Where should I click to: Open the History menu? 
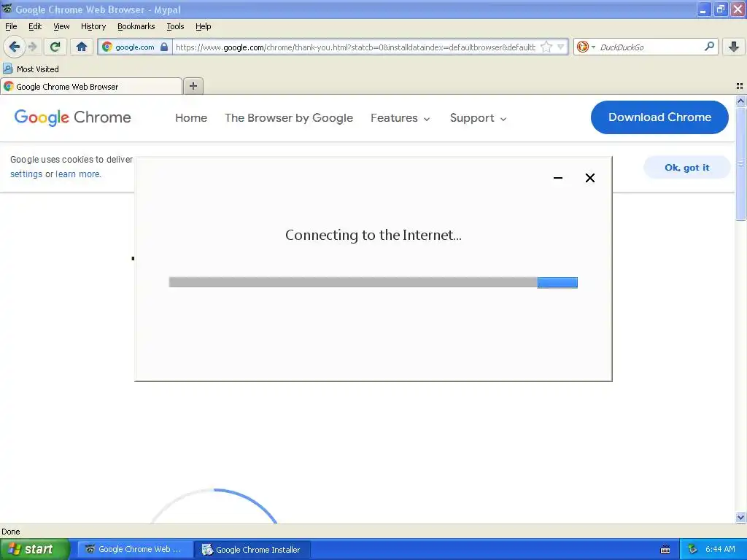point(93,26)
